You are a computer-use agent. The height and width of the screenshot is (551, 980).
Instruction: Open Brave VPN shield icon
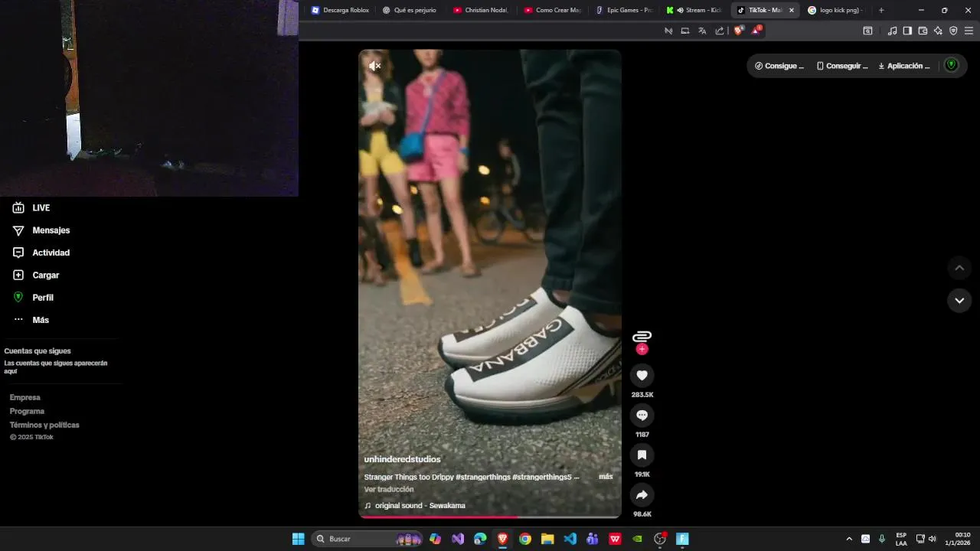(953, 31)
